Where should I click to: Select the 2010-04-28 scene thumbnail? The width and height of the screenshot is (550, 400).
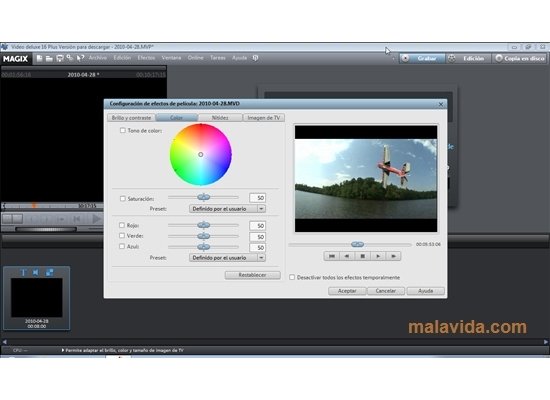[36, 298]
